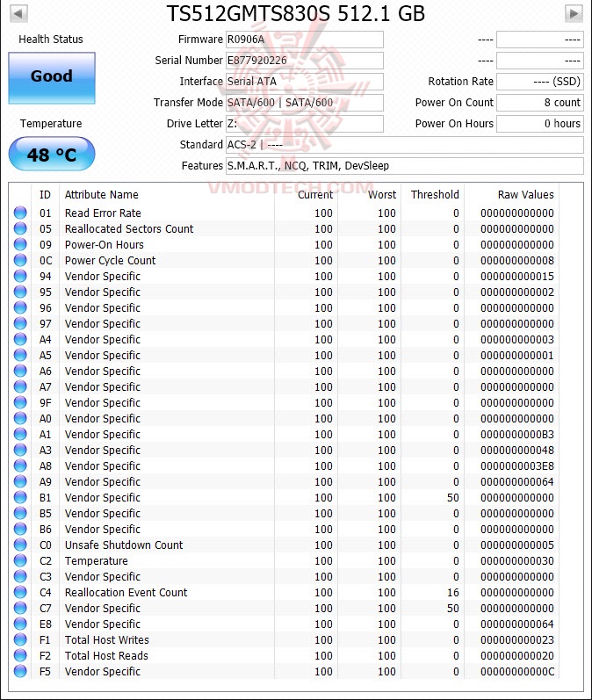Click status orb for attribute A3
592x700 pixels.
pyautogui.click(x=20, y=450)
